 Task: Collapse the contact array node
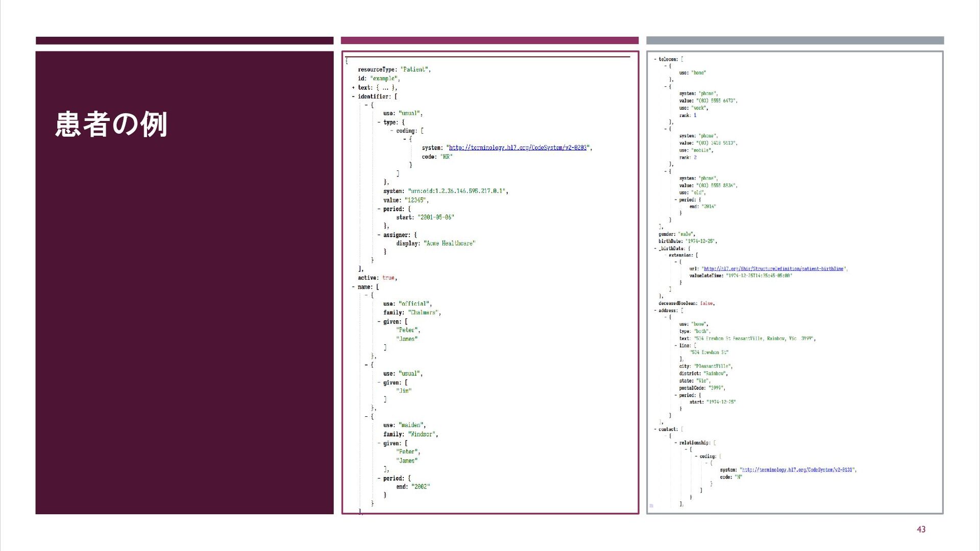[655, 430]
